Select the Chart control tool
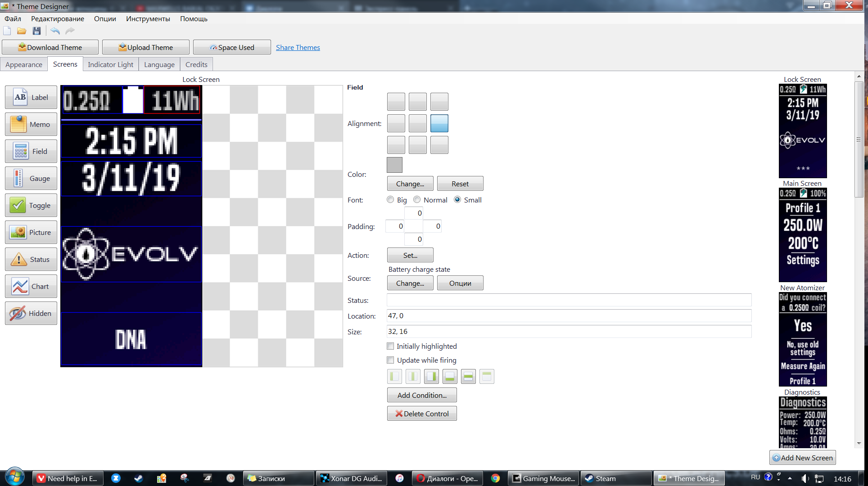868x486 pixels. pyautogui.click(x=31, y=286)
